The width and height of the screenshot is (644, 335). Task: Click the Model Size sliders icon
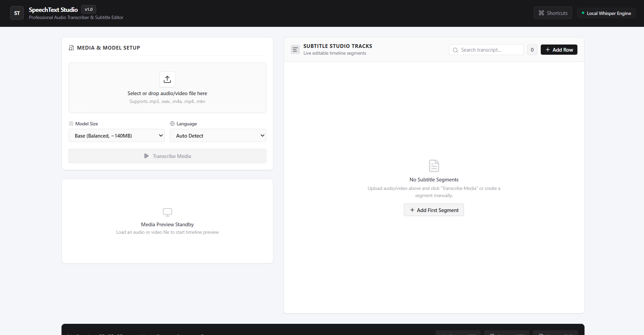[x=71, y=124]
